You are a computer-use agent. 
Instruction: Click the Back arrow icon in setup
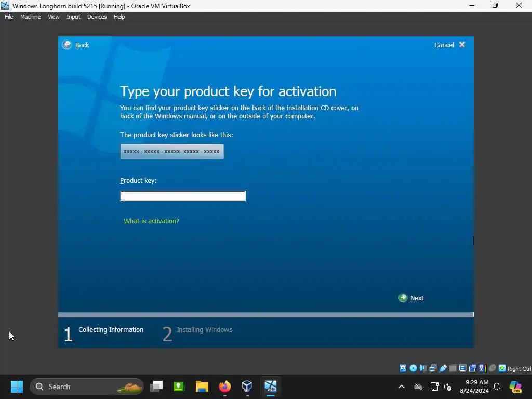(x=67, y=45)
